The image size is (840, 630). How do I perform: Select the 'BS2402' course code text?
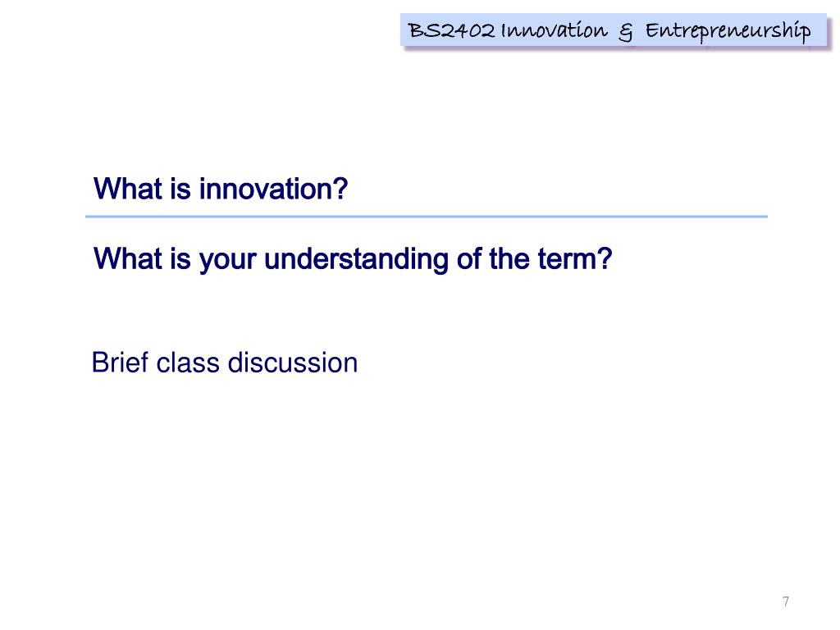coord(451,30)
